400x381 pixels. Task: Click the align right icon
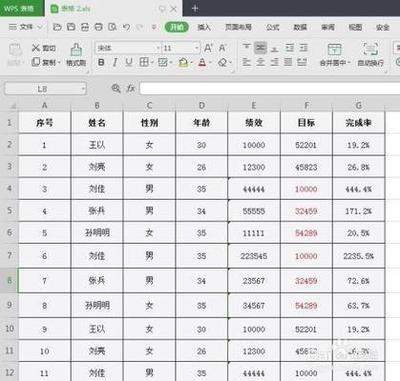(274, 62)
